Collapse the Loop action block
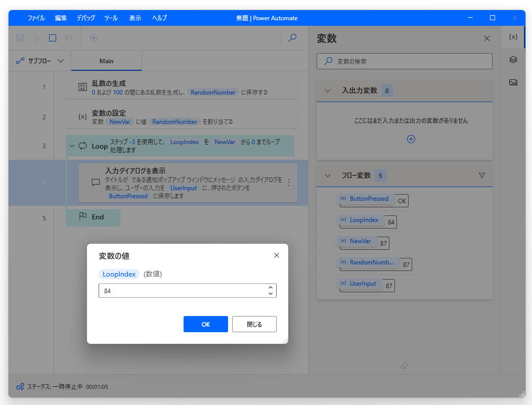The image size is (532, 405). pyautogui.click(x=72, y=145)
